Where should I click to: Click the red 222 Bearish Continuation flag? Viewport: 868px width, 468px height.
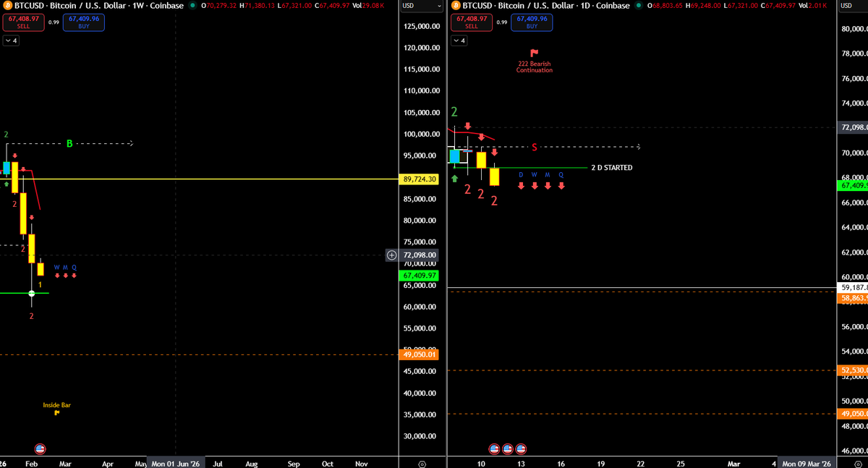pos(535,53)
